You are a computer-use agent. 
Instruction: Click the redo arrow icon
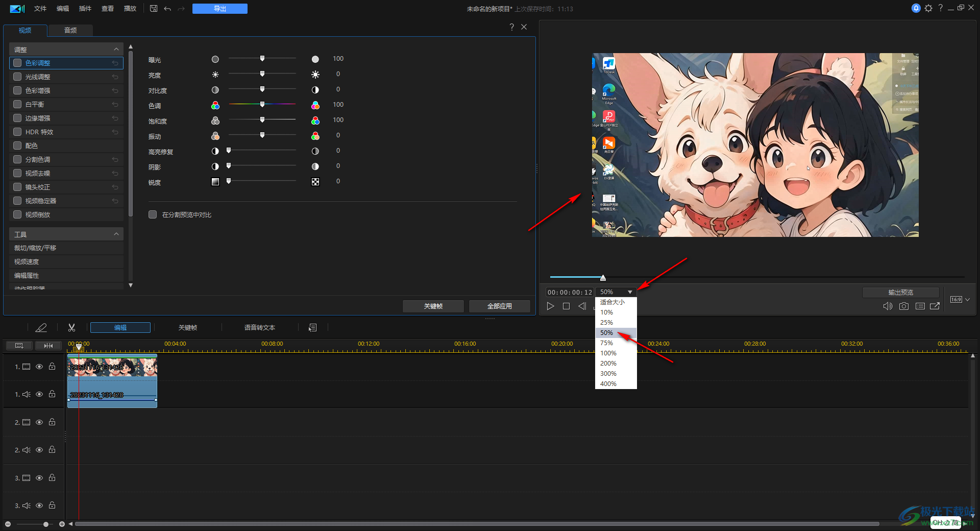tap(181, 9)
